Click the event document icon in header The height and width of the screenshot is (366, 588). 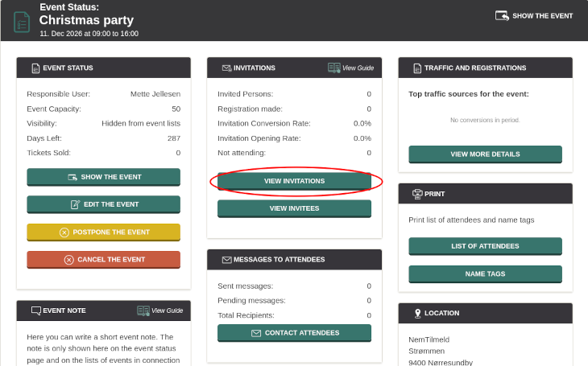point(22,22)
